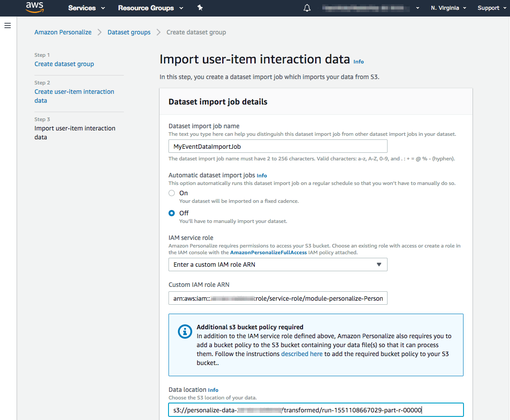The image size is (510, 420).
Task: Navigate to Step 1 Create dataset group
Action: (x=64, y=64)
